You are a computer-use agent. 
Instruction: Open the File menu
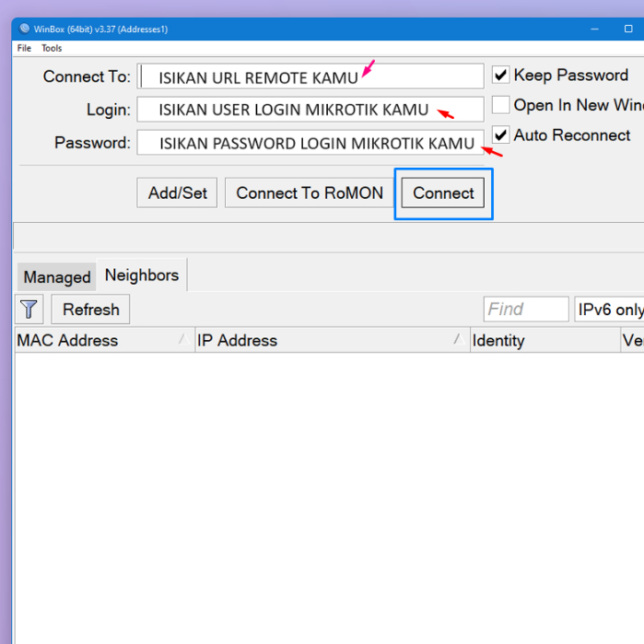(x=24, y=48)
